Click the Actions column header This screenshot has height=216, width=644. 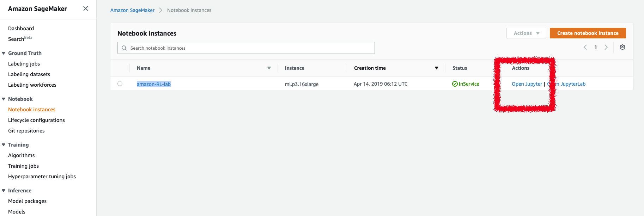(521, 68)
